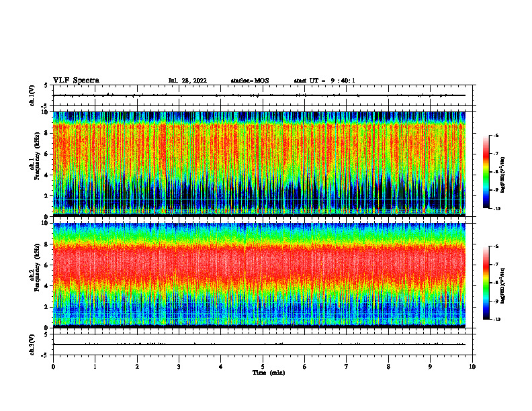This screenshot has height=411, width=532.
Task: Click the "VLF Spectra" plot title
Action: click(76, 81)
